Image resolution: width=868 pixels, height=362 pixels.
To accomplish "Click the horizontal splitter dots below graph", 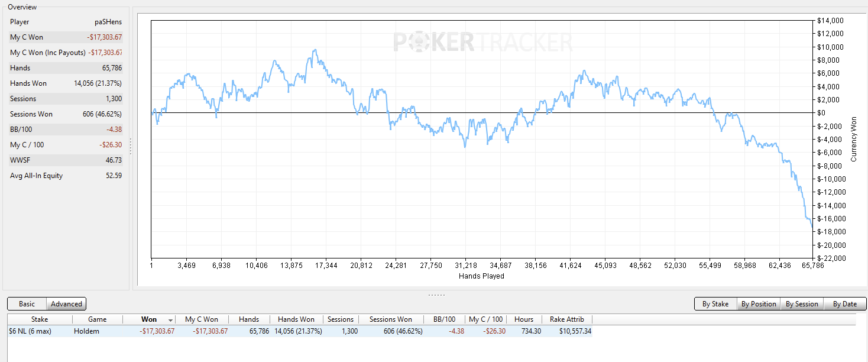I will click(436, 295).
